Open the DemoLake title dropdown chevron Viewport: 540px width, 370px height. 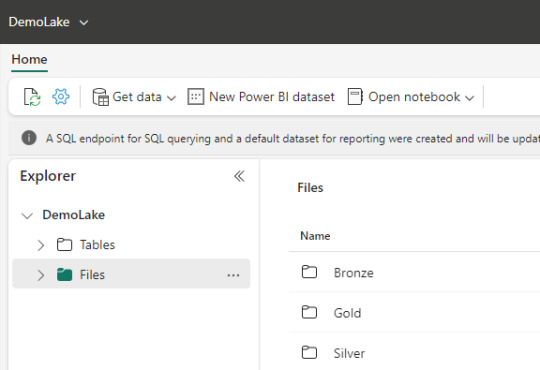click(84, 23)
